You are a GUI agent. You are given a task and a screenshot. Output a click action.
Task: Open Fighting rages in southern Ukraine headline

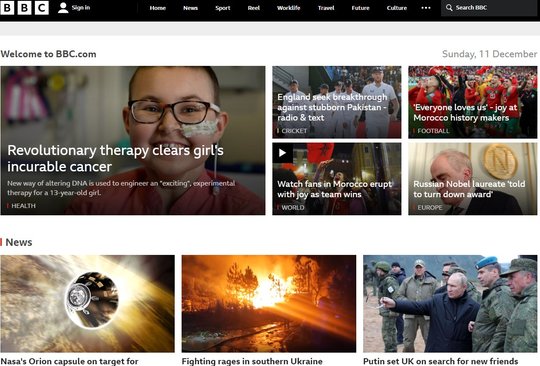pyautogui.click(x=252, y=361)
